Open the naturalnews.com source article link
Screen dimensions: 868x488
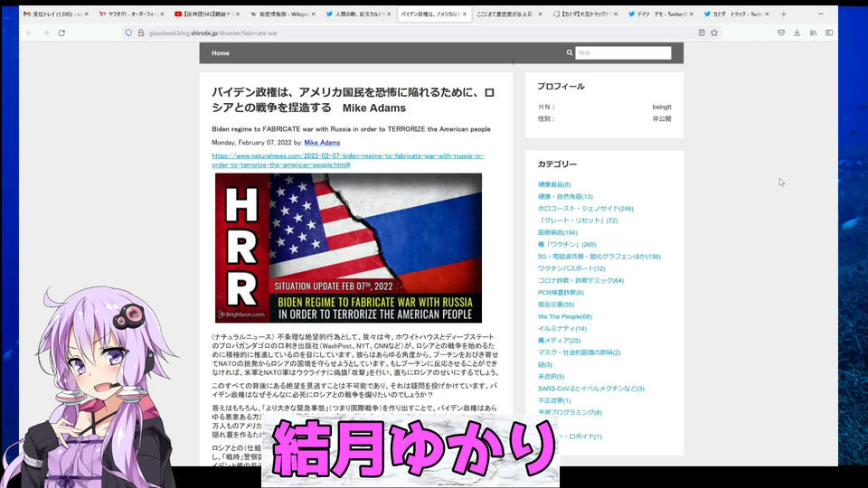347,160
